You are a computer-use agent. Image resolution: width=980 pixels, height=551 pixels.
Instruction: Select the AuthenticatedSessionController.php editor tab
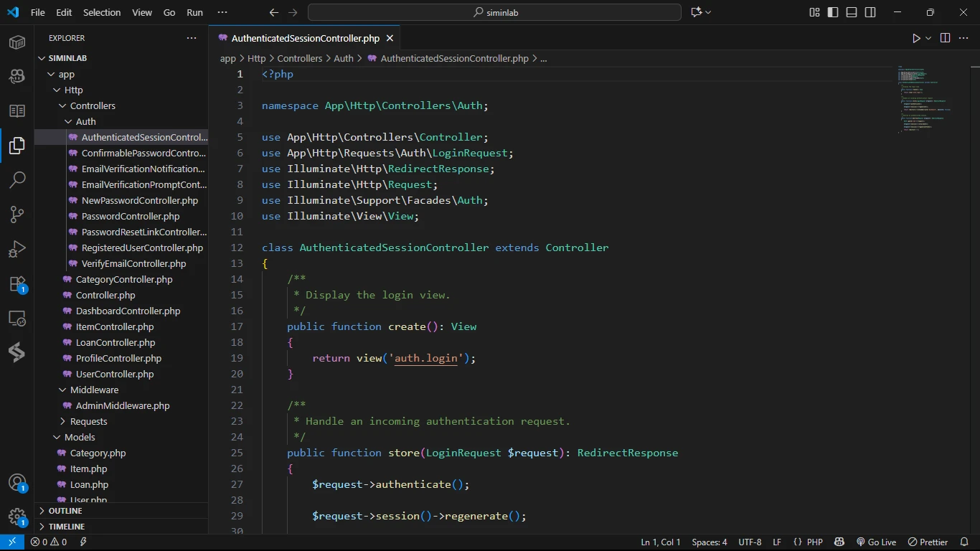pos(305,38)
